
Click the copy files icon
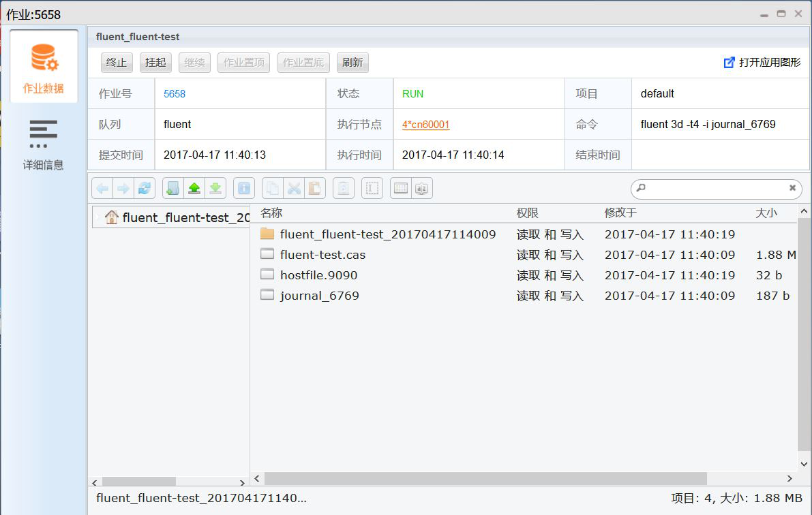point(273,189)
